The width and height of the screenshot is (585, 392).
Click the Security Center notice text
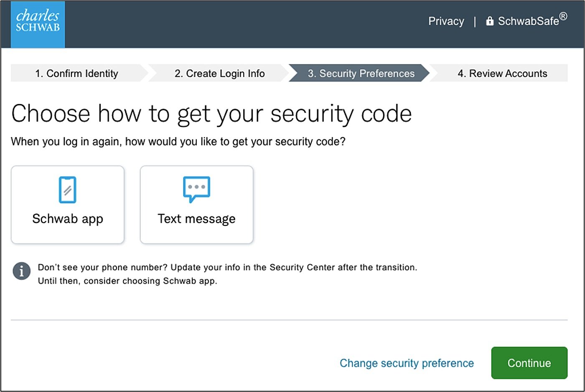(x=228, y=274)
